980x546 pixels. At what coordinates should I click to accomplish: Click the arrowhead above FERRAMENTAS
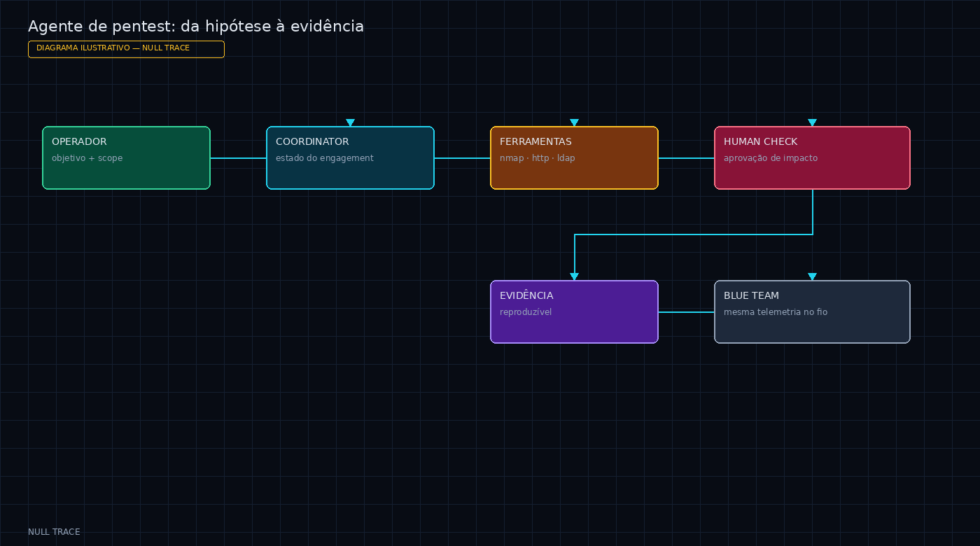click(574, 122)
